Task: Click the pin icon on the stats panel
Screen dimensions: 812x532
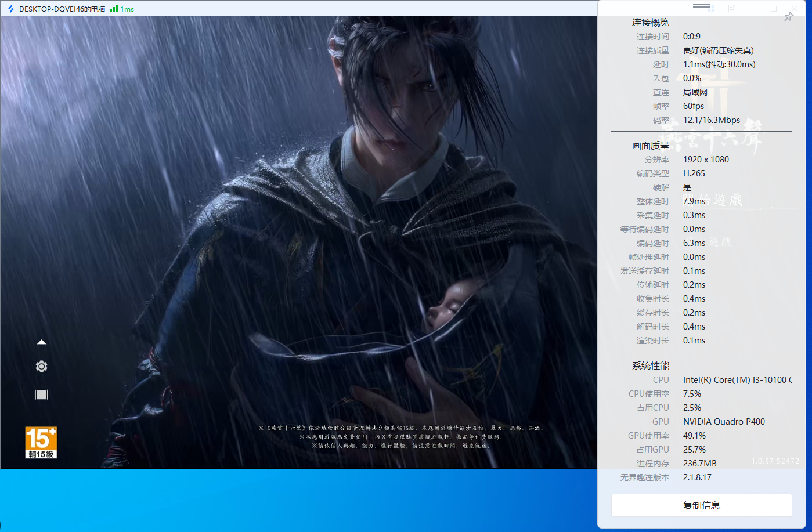Action: click(788, 17)
